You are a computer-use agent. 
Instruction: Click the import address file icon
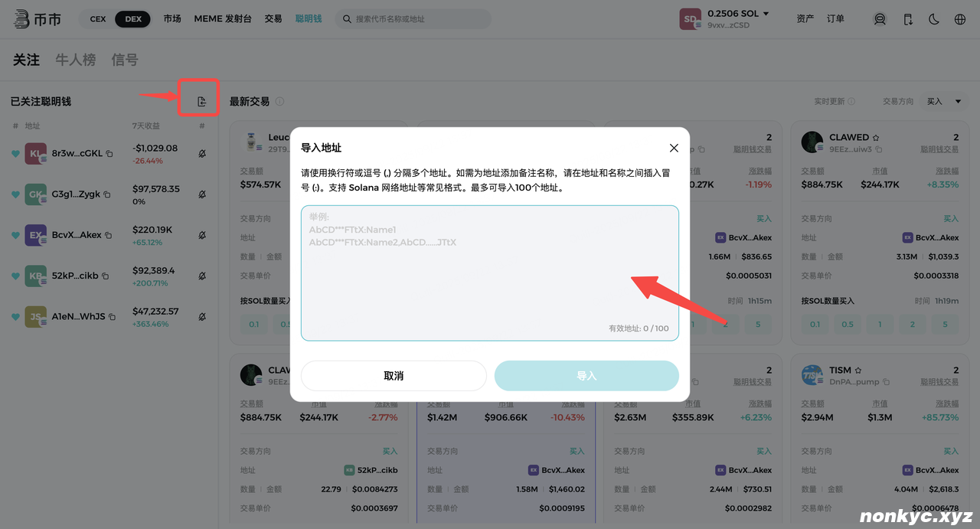[x=201, y=102]
